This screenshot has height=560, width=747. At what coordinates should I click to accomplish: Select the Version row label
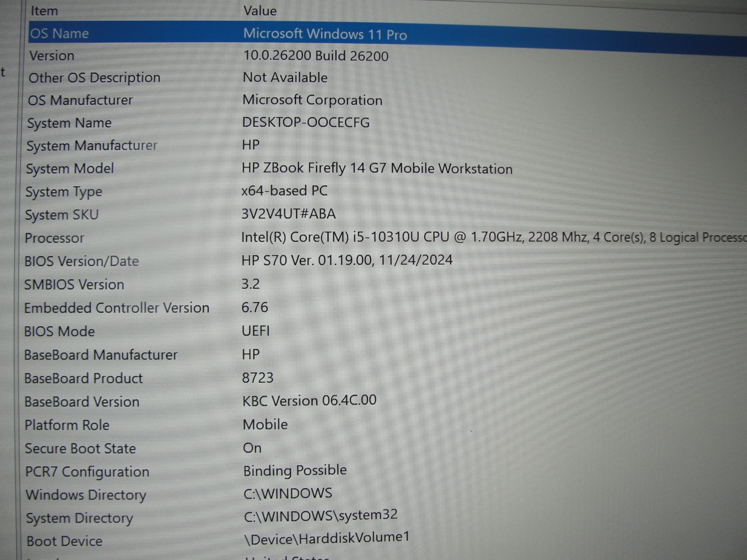click(52, 56)
